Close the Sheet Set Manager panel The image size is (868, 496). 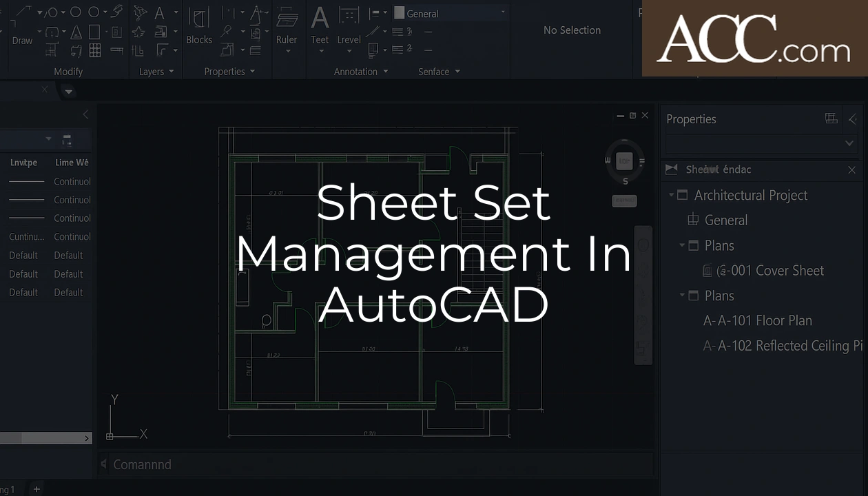click(x=852, y=169)
